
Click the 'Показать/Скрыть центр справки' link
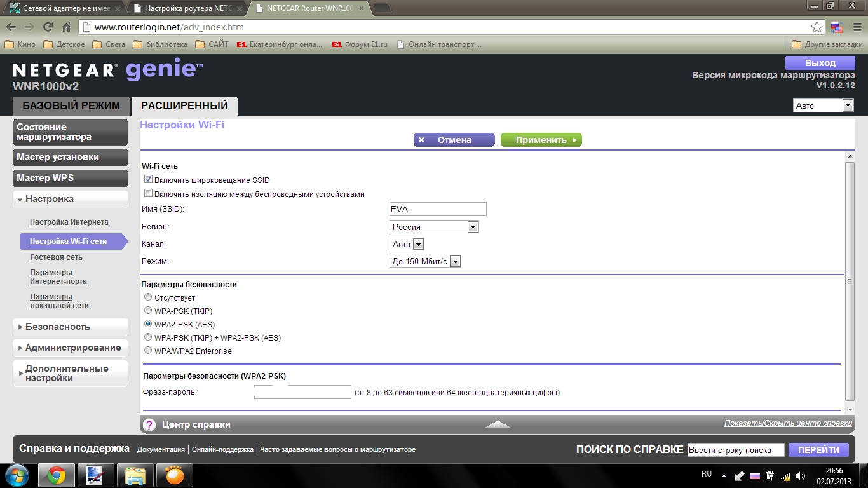point(788,423)
